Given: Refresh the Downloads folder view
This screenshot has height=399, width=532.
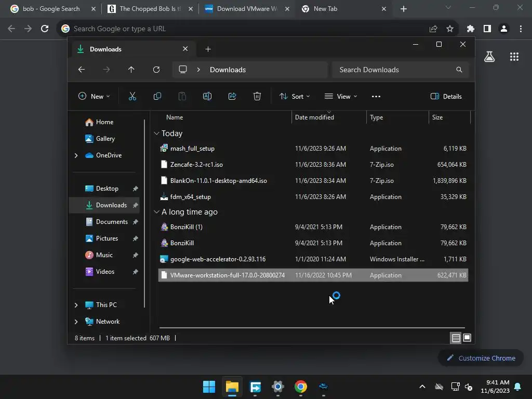Looking at the screenshot, I should [x=156, y=70].
